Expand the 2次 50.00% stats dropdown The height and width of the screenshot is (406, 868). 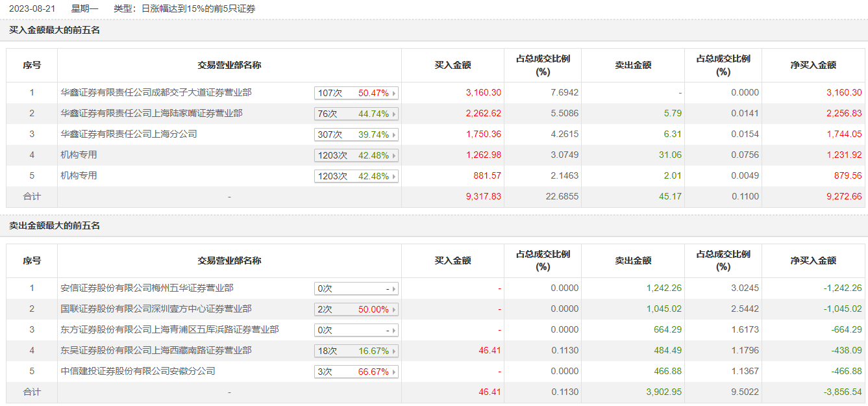pyautogui.click(x=356, y=309)
